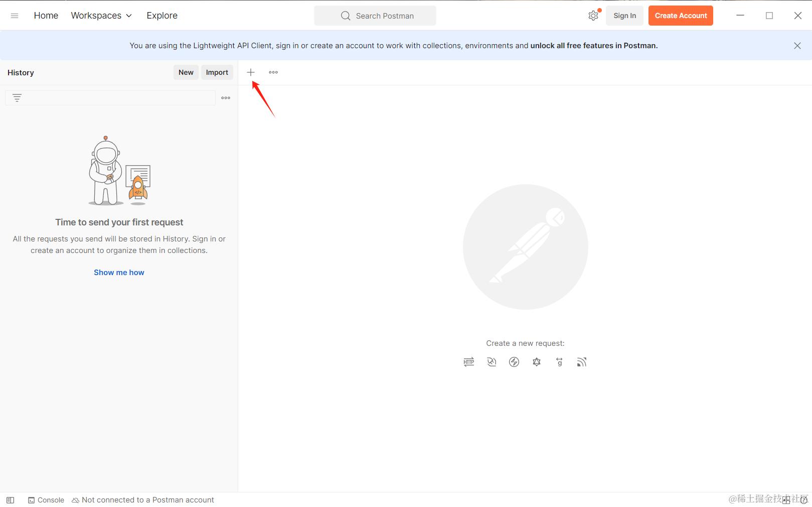Maximize the Postman window

click(769, 16)
